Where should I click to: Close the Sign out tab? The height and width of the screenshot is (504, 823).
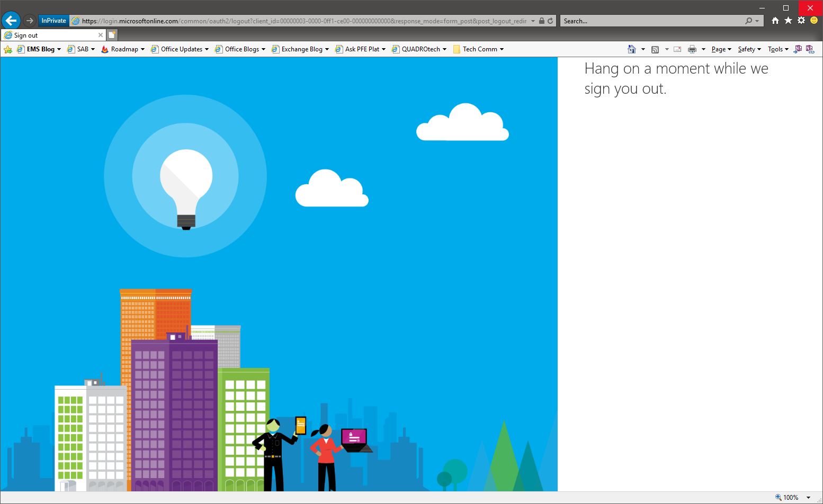(x=101, y=35)
